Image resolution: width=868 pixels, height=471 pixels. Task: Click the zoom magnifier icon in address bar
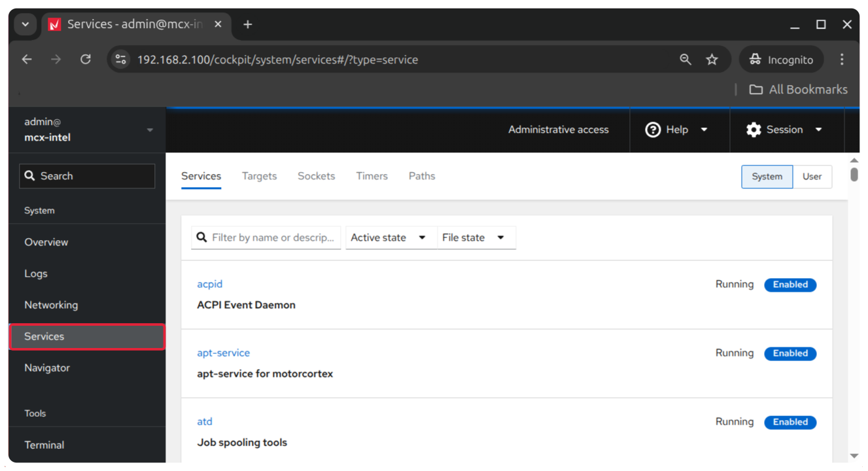[685, 60]
